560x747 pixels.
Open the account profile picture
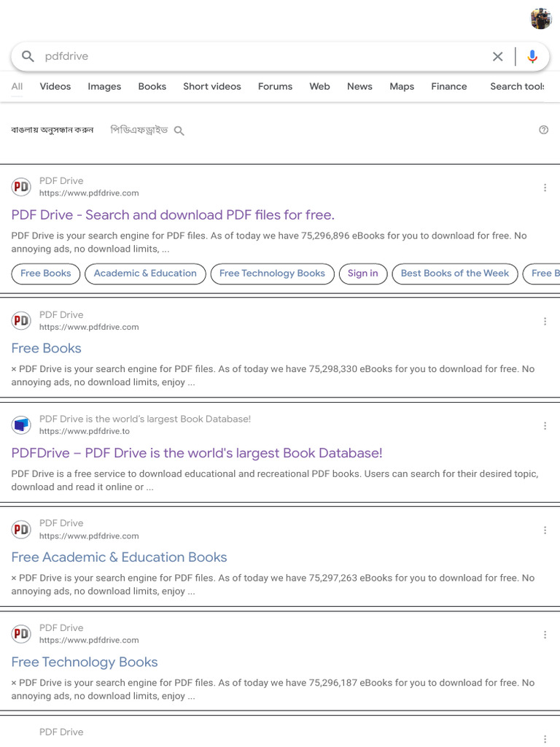[540, 19]
